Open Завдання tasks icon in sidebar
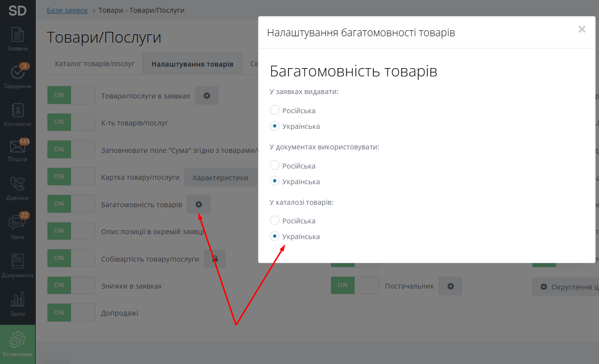Image resolution: width=599 pixels, height=364 pixels. [x=18, y=77]
